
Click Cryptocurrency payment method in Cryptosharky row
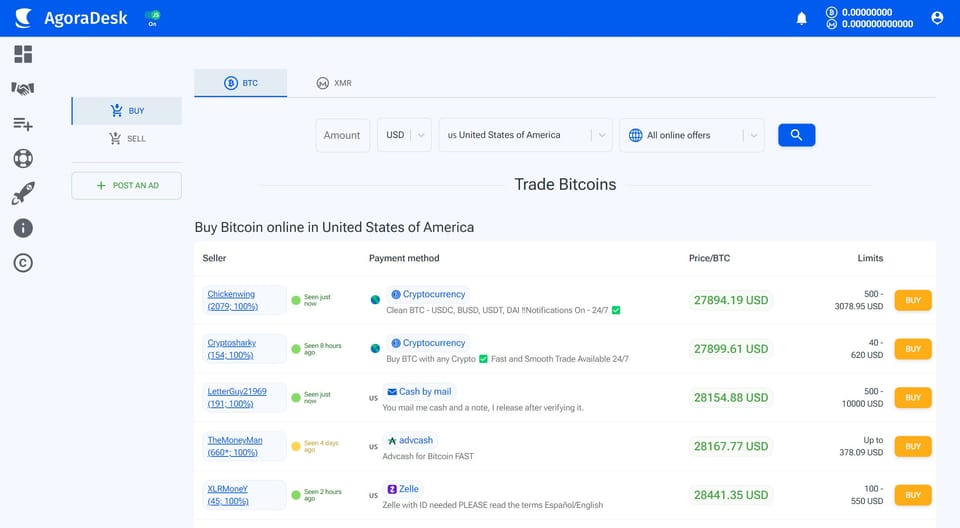click(428, 343)
